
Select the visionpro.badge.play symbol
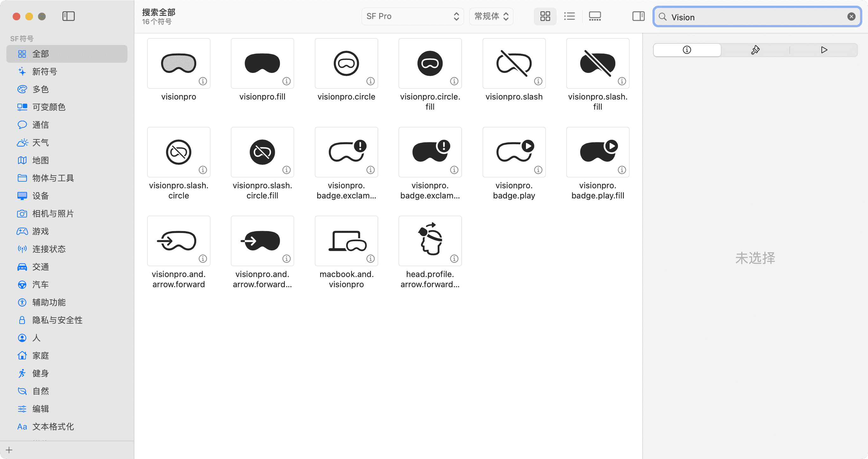pos(514,152)
